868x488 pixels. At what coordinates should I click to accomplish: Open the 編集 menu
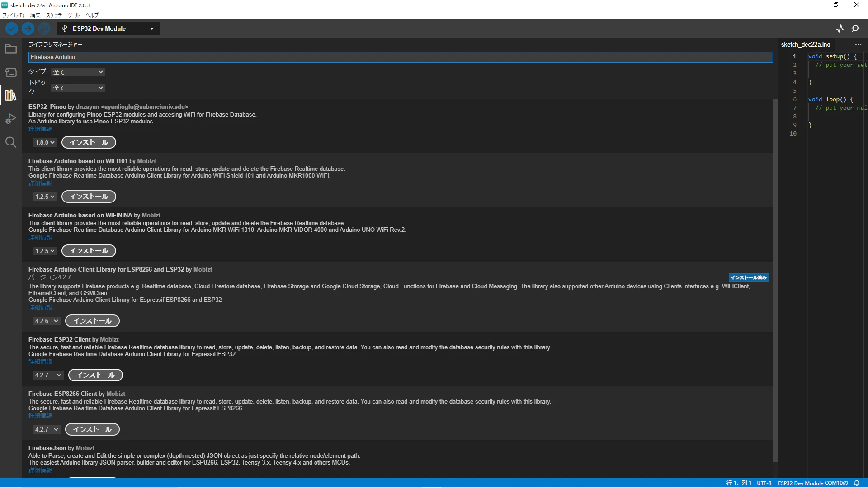35,15
